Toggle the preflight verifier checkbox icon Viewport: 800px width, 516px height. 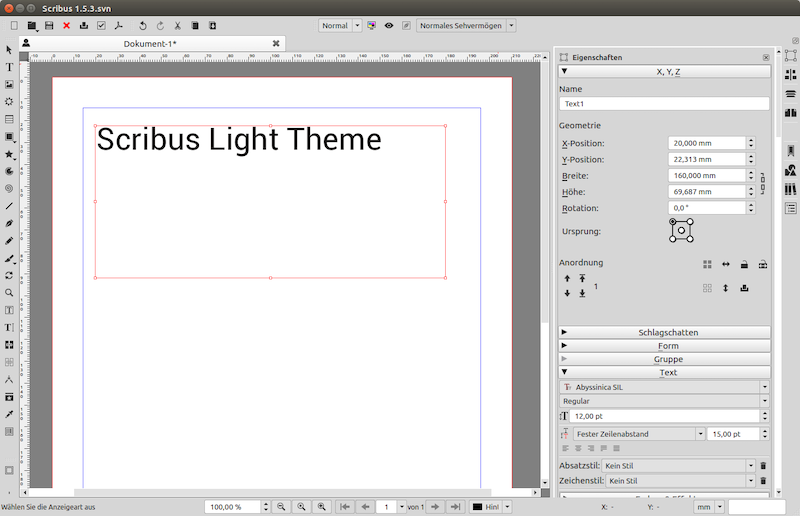[x=101, y=26]
